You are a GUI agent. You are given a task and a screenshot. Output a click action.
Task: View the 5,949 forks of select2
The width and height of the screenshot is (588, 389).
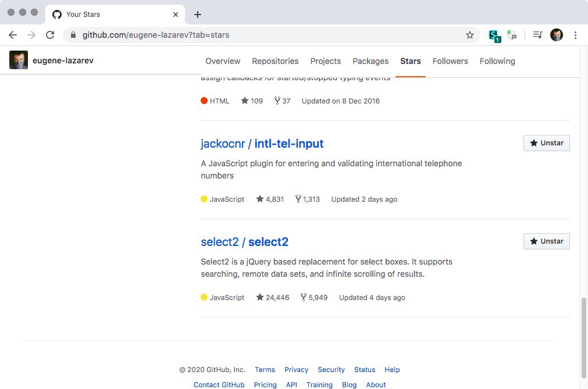pos(314,297)
